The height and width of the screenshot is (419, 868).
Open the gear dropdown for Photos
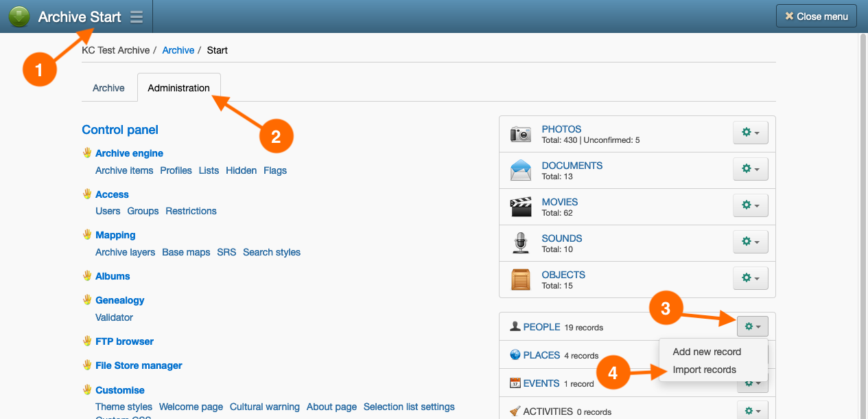coord(750,133)
